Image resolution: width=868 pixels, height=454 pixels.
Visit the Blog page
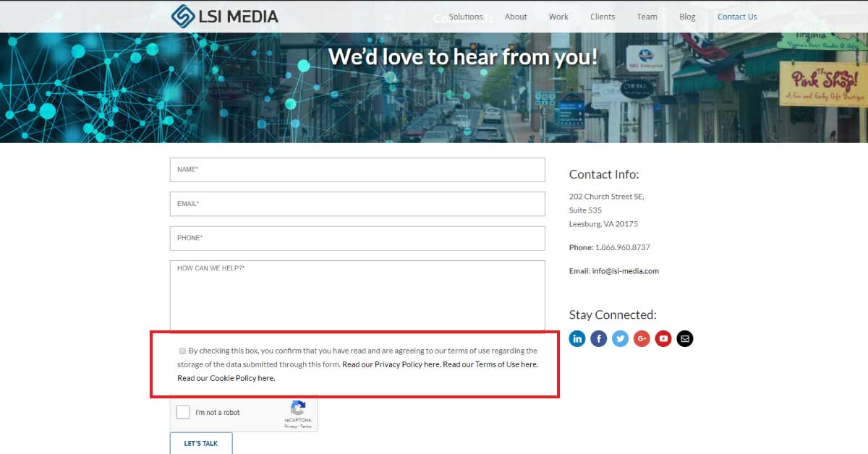click(x=687, y=17)
